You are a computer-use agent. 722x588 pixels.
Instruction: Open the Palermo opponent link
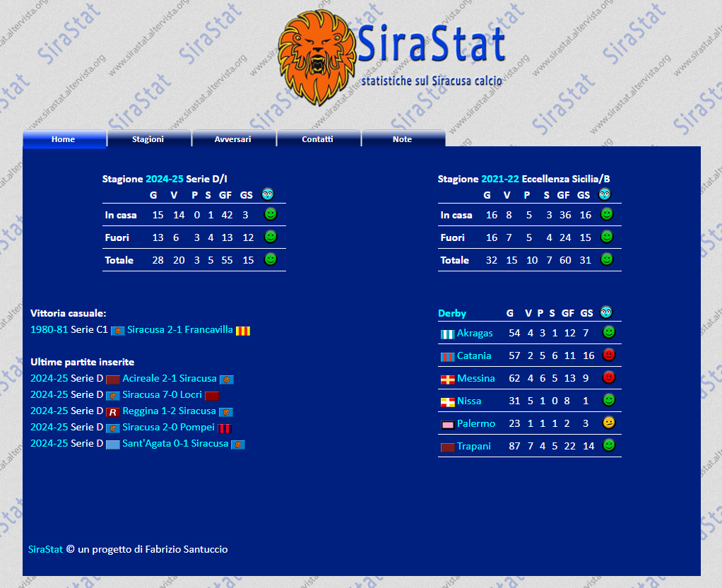click(476, 423)
